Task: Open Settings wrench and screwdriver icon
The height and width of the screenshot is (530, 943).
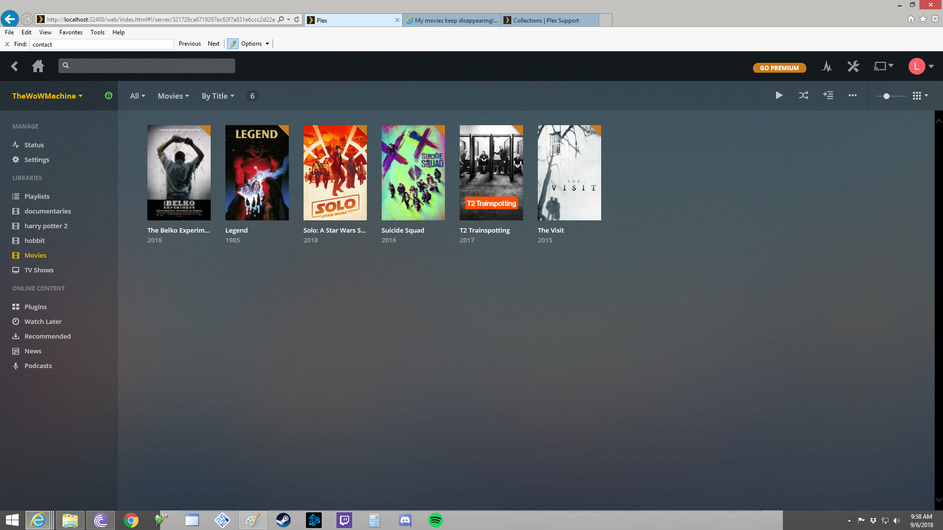Action: click(853, 66)
